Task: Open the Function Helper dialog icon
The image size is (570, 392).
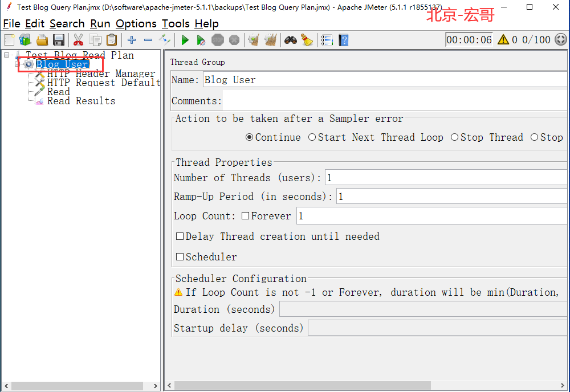Action: click(x=327, y=40)
